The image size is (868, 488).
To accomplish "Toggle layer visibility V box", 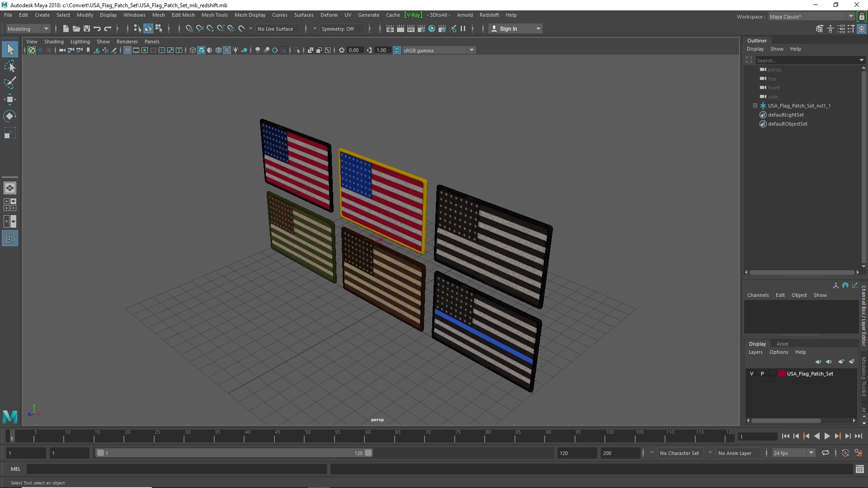I will 751,374.
